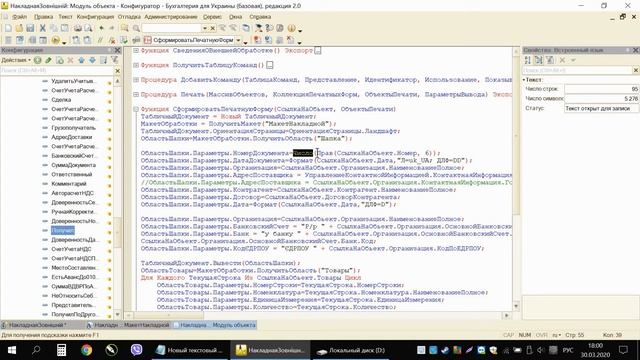640x360 pixels.
Task: Switch to the МакетНакладной tab
Action: (x=129, y=325)
